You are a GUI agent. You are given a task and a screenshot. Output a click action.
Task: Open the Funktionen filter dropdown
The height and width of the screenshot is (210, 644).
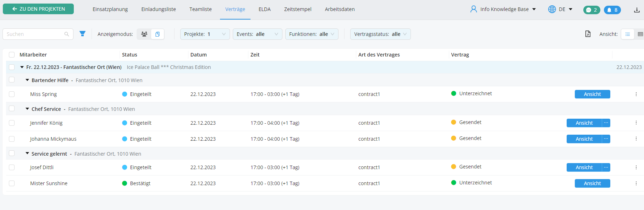click(312, 34)
